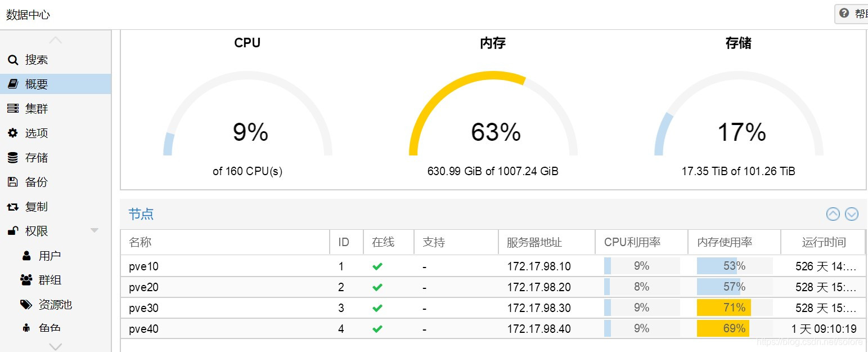Collapse the 节点 panel with up-arrow icon

click(x=833, y=214)
